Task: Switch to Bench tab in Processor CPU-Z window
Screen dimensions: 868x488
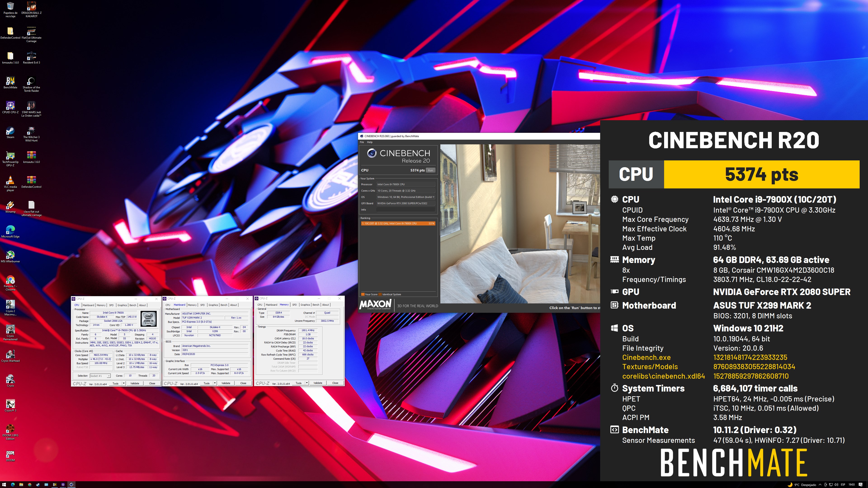Action: pos(133,305)
